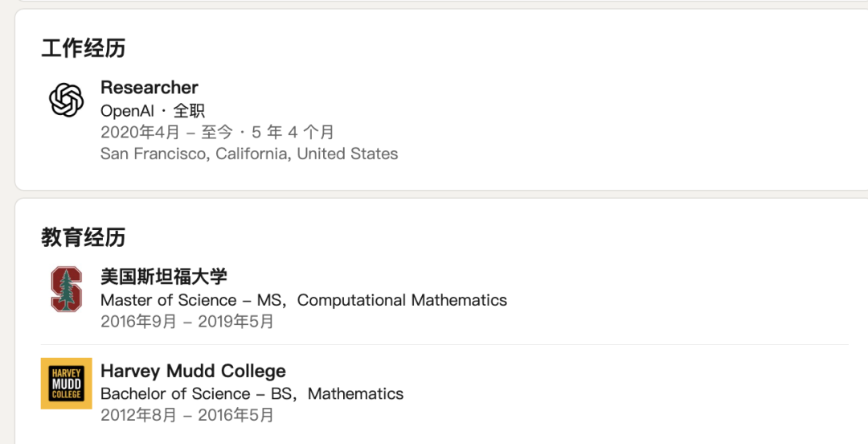
Task: Open the Harvey Mudd College logo
Action: (x=67, y=384)
